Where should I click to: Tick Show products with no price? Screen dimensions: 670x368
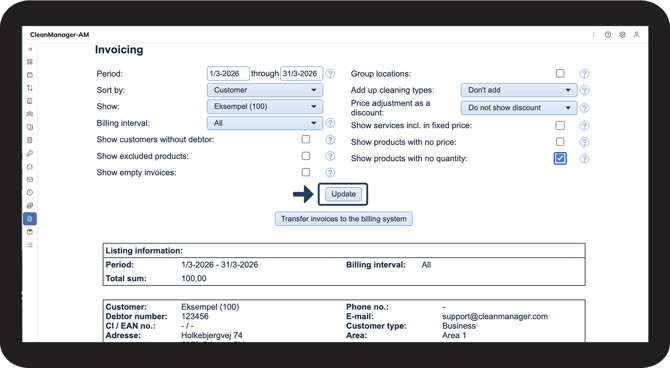[560, 141]
